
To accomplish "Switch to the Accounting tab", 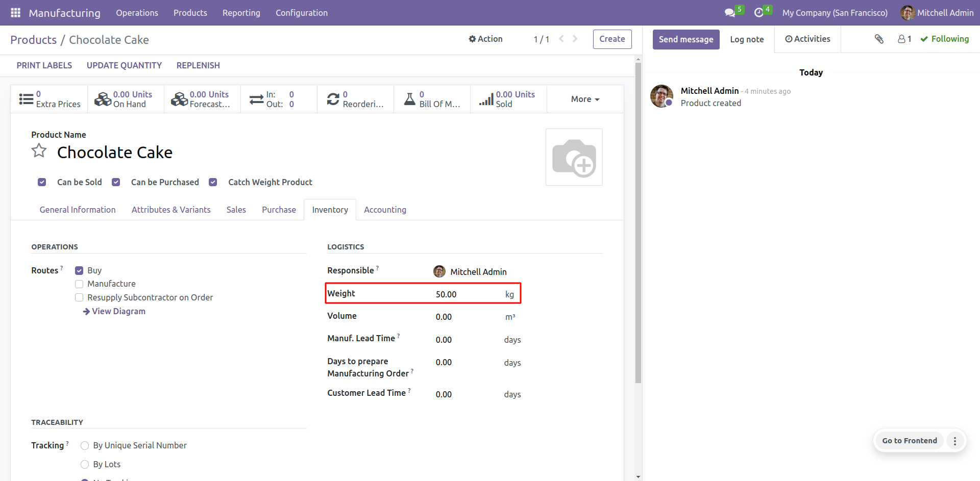I will pyautogui.click(x=385, y=210).
